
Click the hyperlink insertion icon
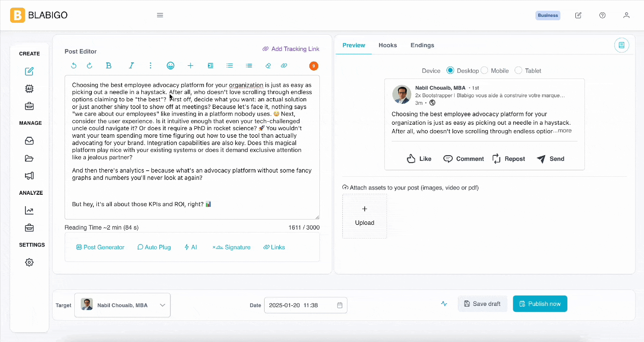(x=284, y=66)
